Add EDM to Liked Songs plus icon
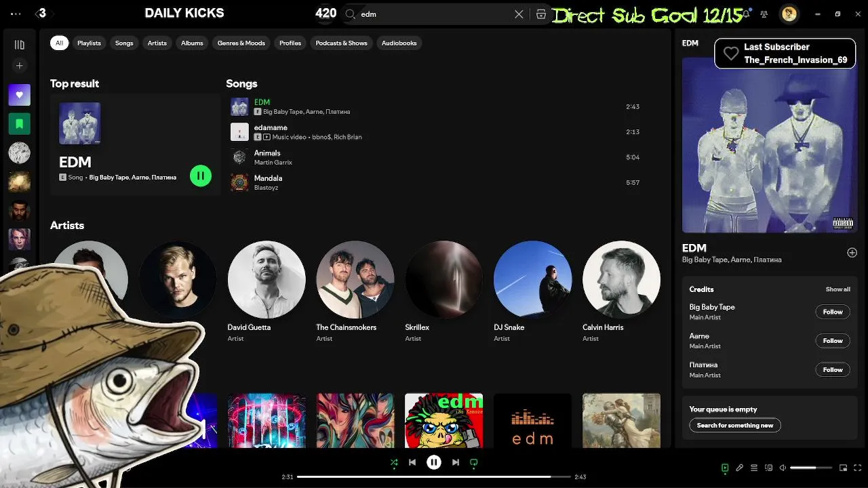 (x=852, y=253)
